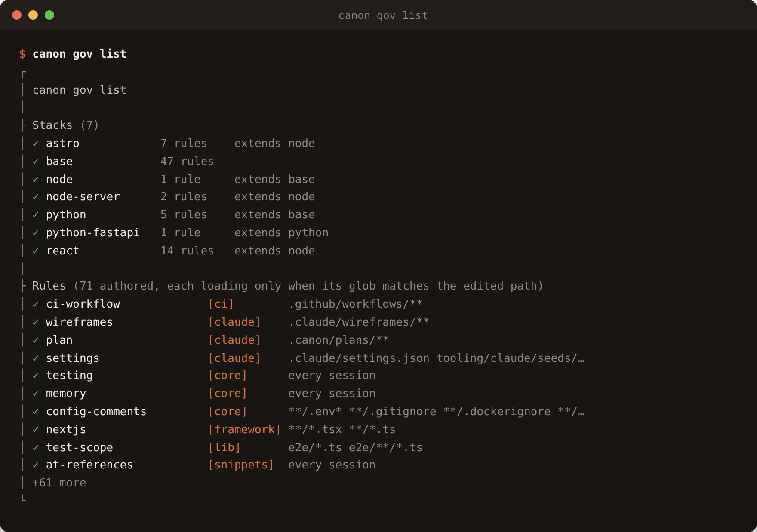Click the yellow minimize window button
Image resolution: width=757 pixels, height=532 pixels.
pyautogui.click(x=33, y=15)
